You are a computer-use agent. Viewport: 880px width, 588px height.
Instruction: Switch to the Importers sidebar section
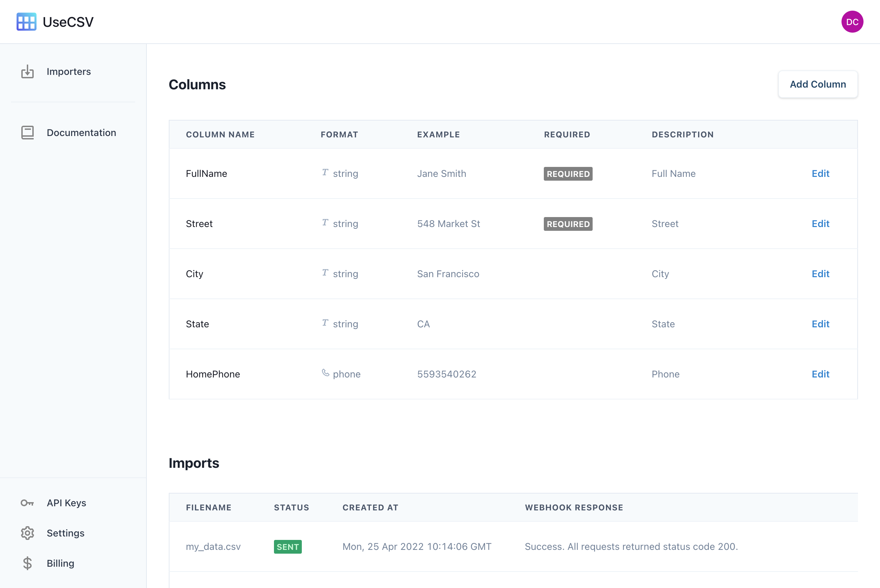[69, 71]
